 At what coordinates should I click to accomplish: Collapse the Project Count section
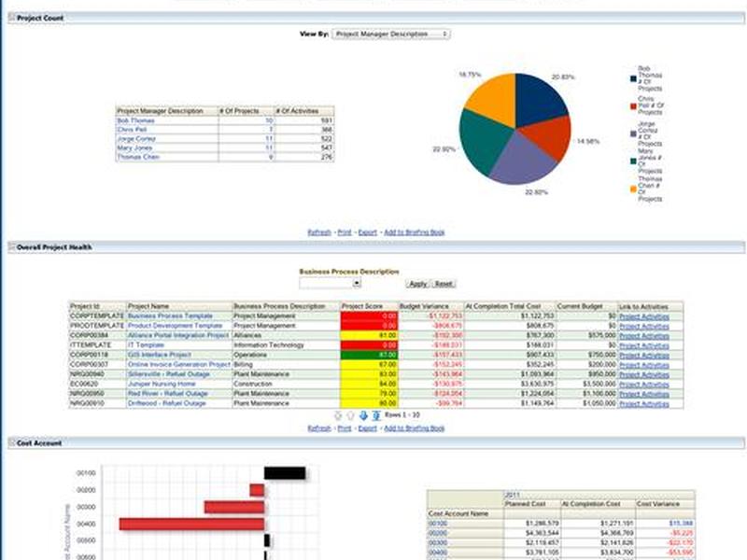pyautogui.click(x=11, y=18)
